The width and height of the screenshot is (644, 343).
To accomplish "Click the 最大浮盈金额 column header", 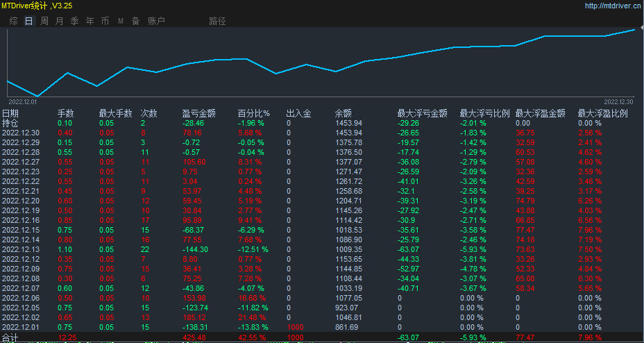I will tap(541, 114).
